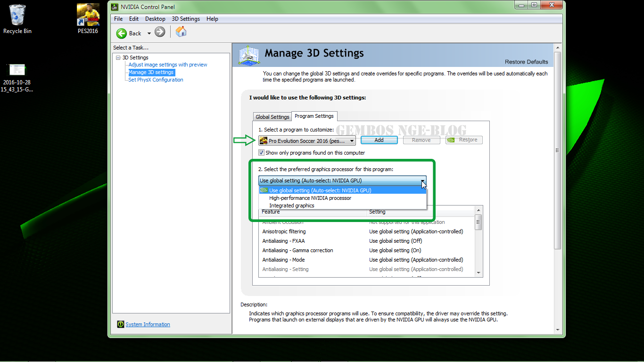Select the PES2016 desktop shortcut
644x362 pixels.
click(88, 19)
